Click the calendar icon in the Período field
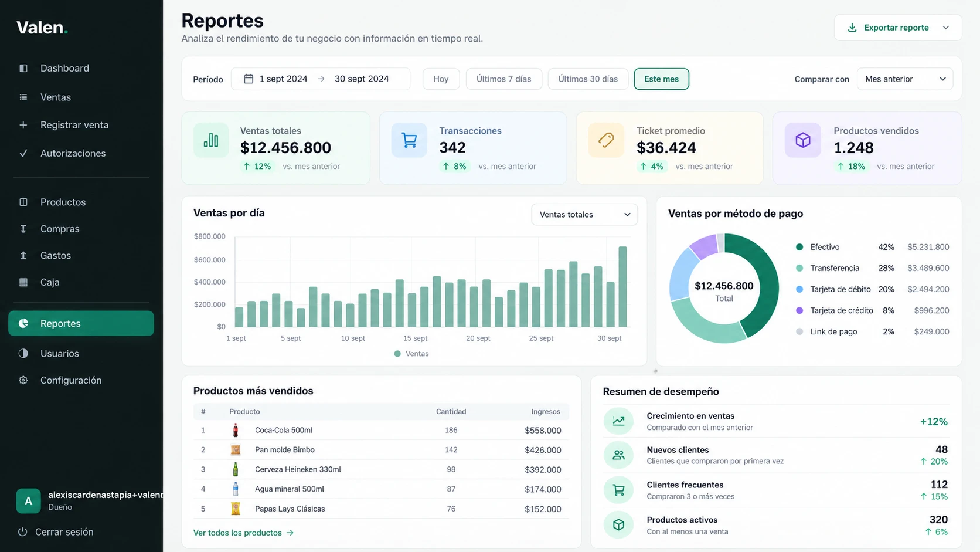The width and height of the screenshot is (980, 552). coord(249,79)
